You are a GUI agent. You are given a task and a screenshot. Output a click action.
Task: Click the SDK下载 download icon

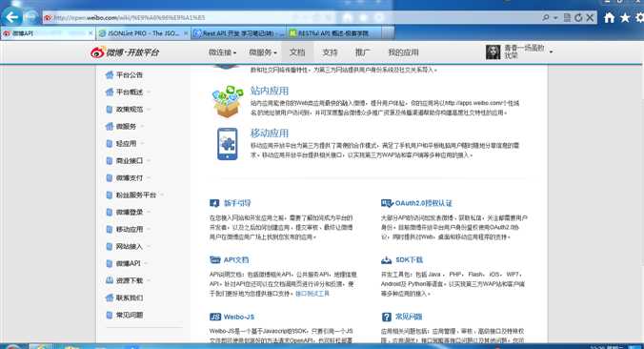coord(387,259)
